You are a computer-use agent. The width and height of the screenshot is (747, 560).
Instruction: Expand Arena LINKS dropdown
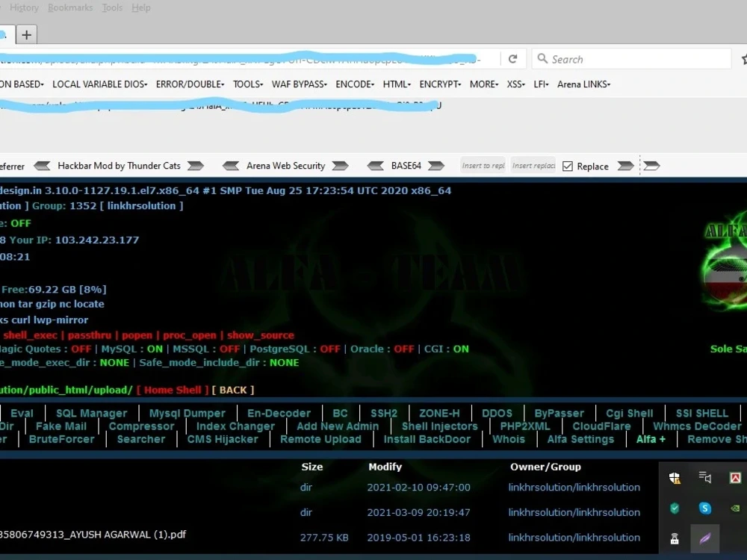click(583, 84)
